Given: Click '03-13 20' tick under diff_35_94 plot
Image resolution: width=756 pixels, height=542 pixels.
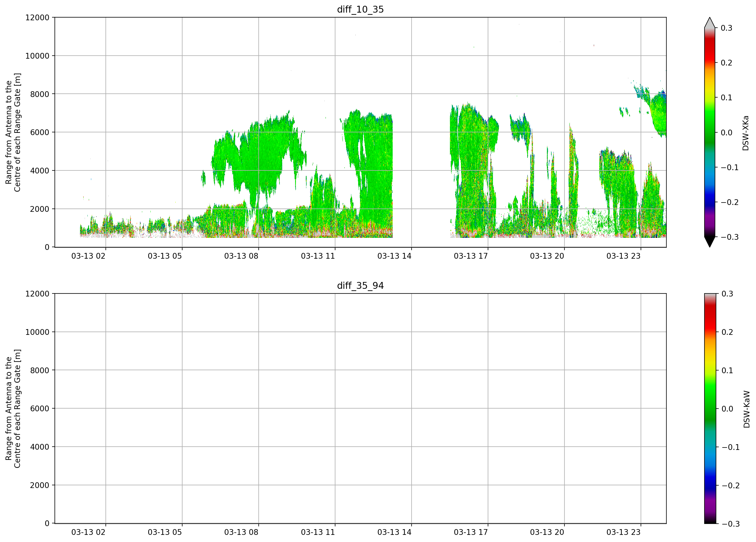Looking at the screenshot, I should click(x=547, y=532).
